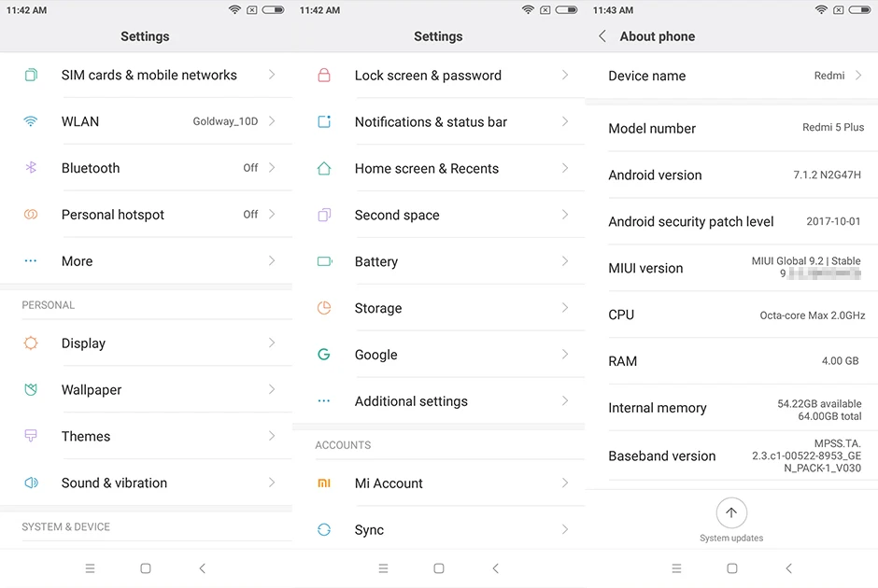Open Battery settings chevron
Image resolution: width=878 pixels, height=588 pixels.
pos(565,260)
